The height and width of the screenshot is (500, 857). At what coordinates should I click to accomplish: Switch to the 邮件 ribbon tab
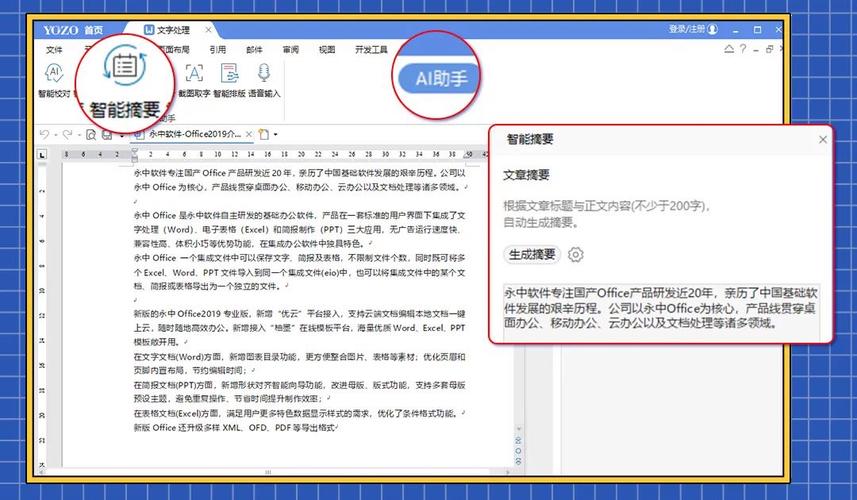[x=254, y=50]
